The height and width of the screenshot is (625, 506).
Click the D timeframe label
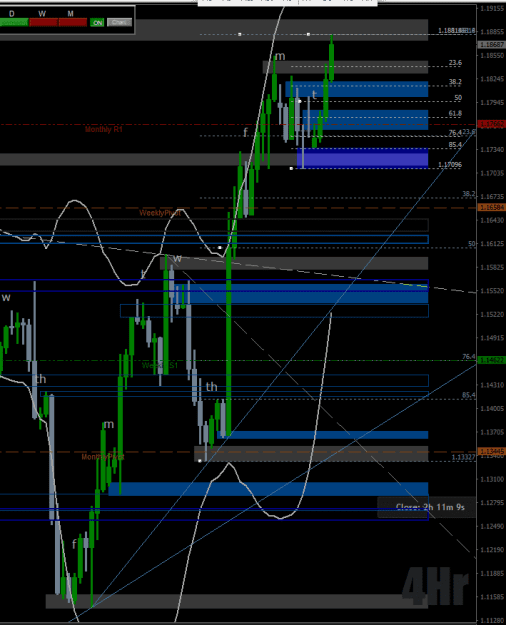coord(12,14)
